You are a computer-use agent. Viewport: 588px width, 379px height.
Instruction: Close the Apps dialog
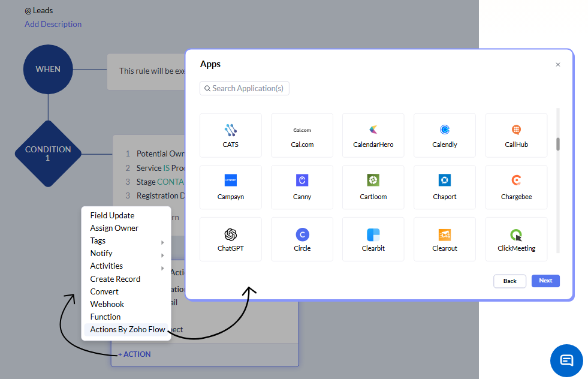click(558, 65)
